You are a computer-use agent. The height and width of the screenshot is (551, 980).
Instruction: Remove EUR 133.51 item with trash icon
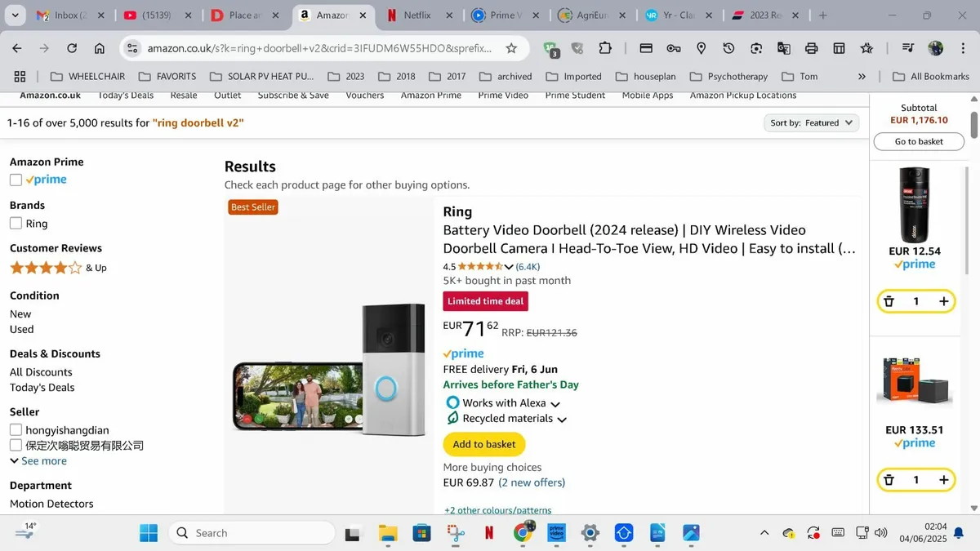pos(889,480)
